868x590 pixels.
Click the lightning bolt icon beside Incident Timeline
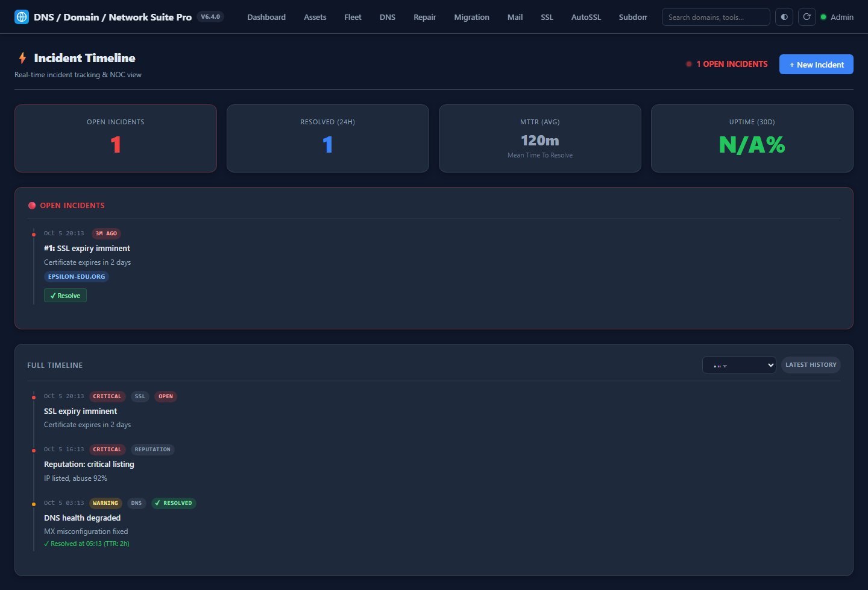click(x=22, y=58)
